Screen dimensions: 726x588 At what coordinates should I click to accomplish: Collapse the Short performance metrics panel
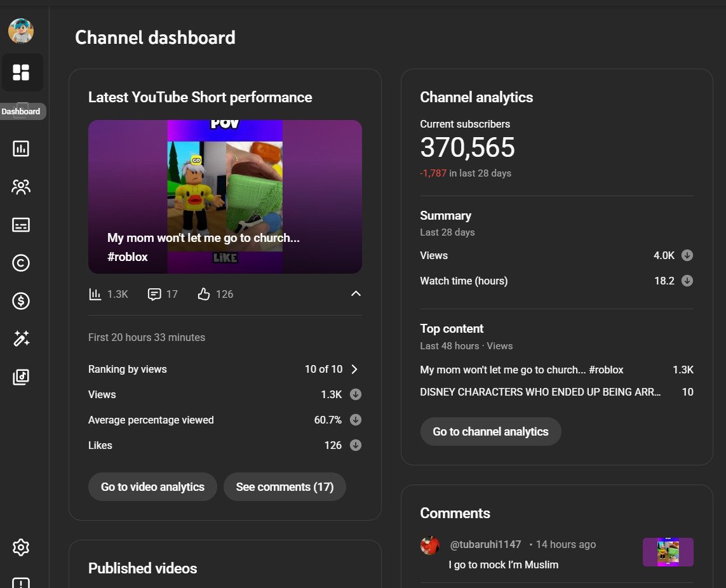click(x=356, y=294)
